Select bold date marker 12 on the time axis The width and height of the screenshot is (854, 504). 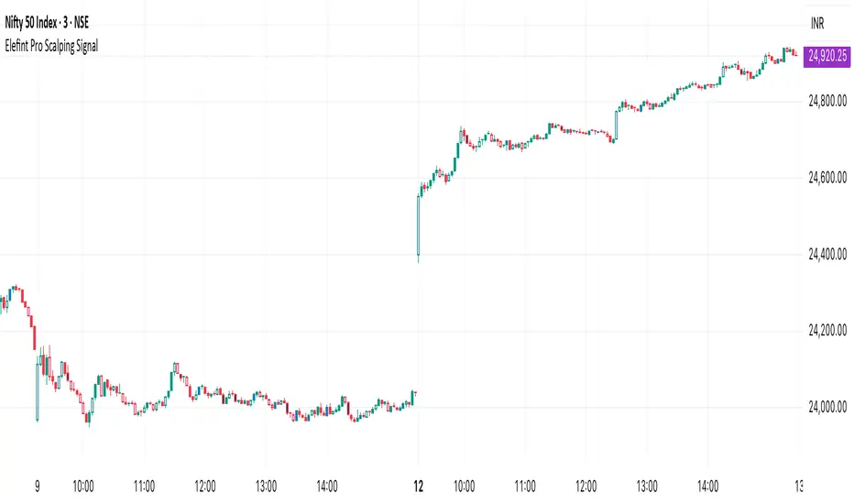pos(419,485)
